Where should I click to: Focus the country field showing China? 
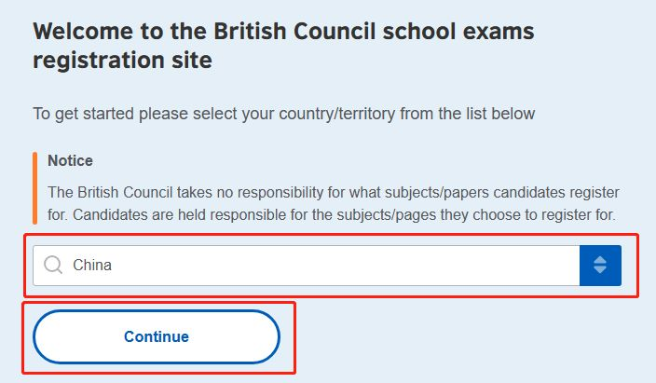[306, 265]
